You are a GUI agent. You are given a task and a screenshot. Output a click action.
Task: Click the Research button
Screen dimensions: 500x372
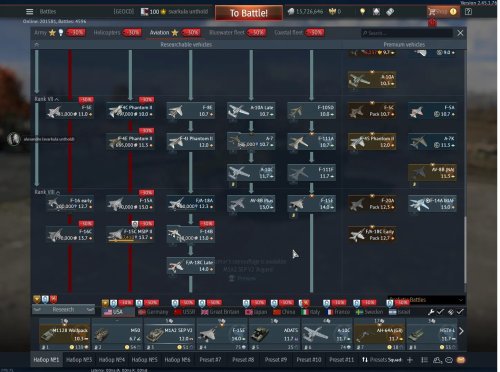tap(63, 310)
